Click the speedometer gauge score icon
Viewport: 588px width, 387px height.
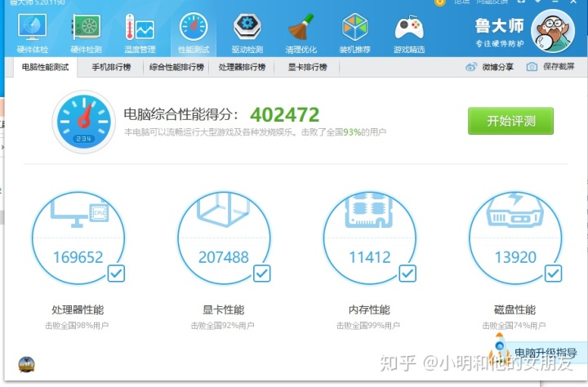tap(83, 122)
